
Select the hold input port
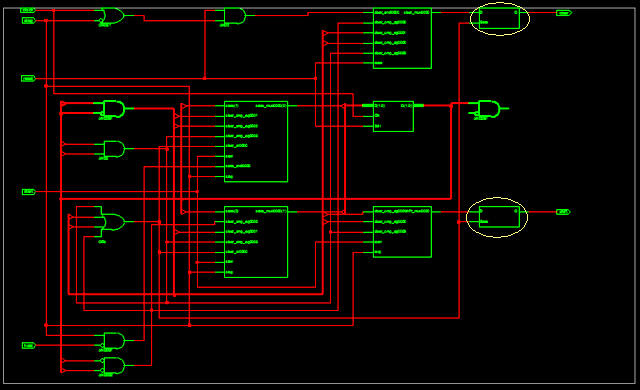click(29, 346)
